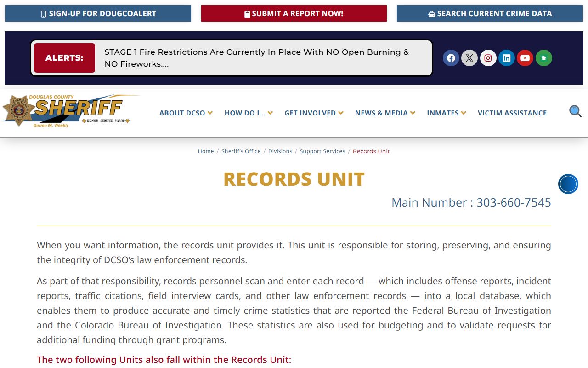Expand the News & Media dropdown chevron
This screenshot has width=588, height=368.
coord(413,113)
